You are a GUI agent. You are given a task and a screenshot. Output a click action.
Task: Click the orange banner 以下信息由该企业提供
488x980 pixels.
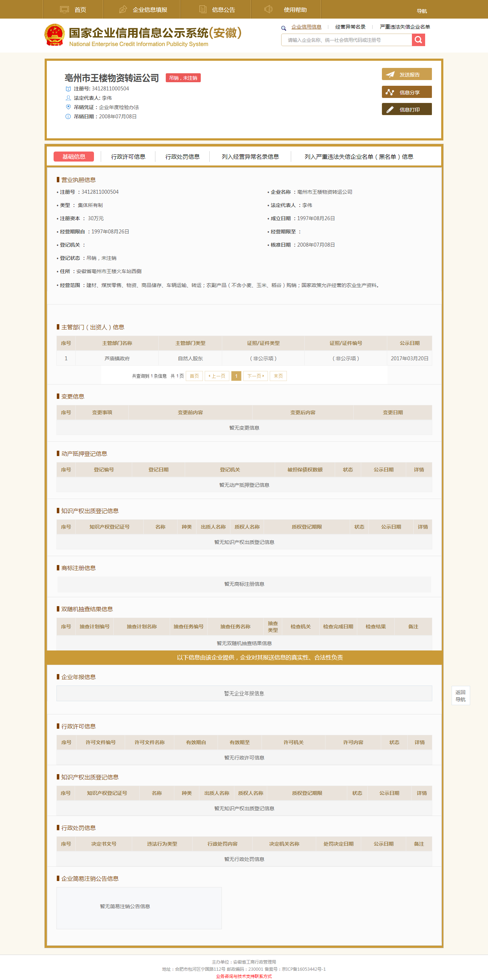244,658
